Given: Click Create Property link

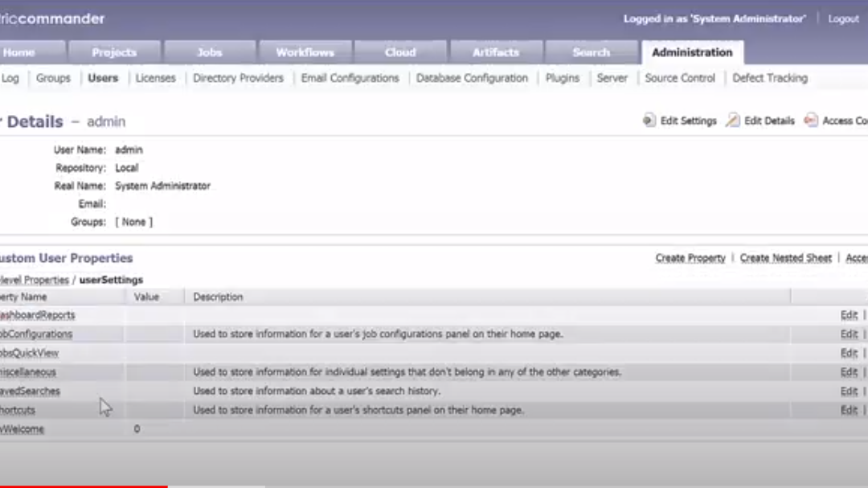Looking at the screenshot, I should [690, 258].
